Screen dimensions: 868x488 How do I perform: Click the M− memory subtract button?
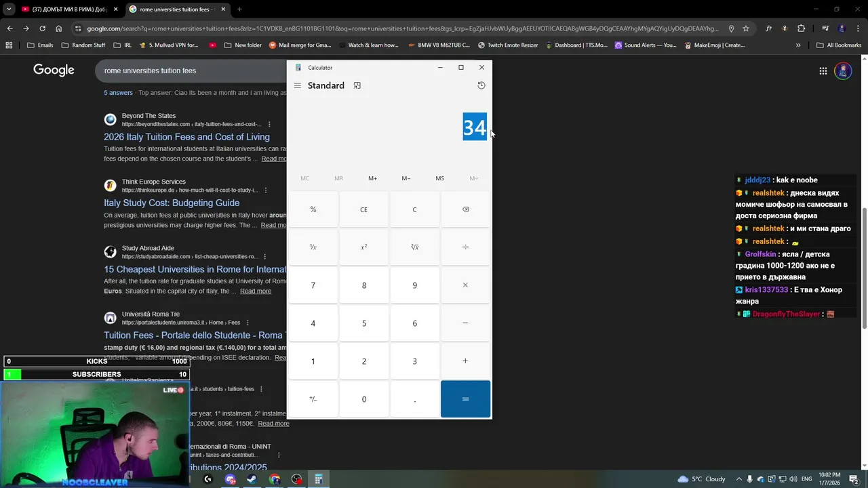(x=406, y=178)
